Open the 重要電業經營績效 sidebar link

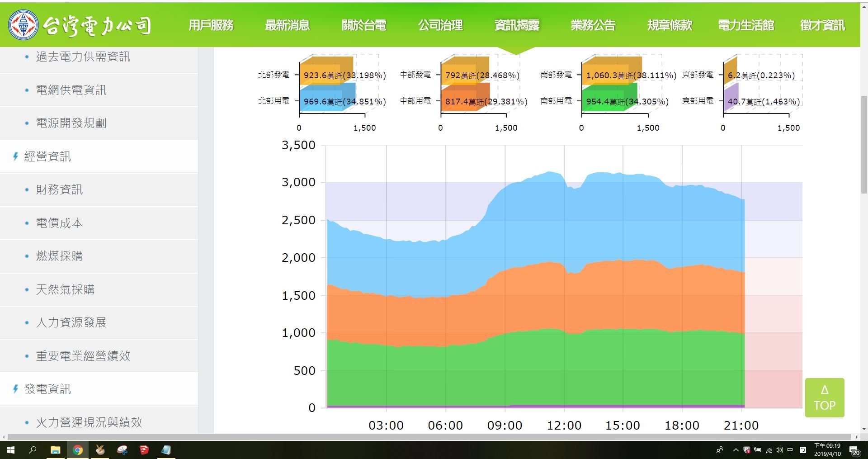click(83, 356)
